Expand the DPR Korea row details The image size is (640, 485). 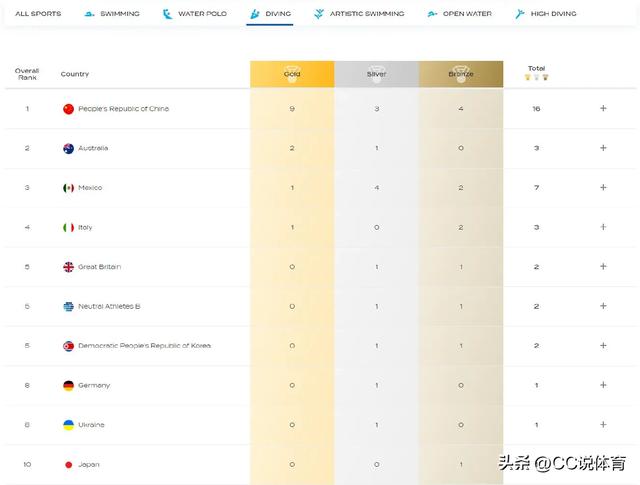tap(603, 345)
